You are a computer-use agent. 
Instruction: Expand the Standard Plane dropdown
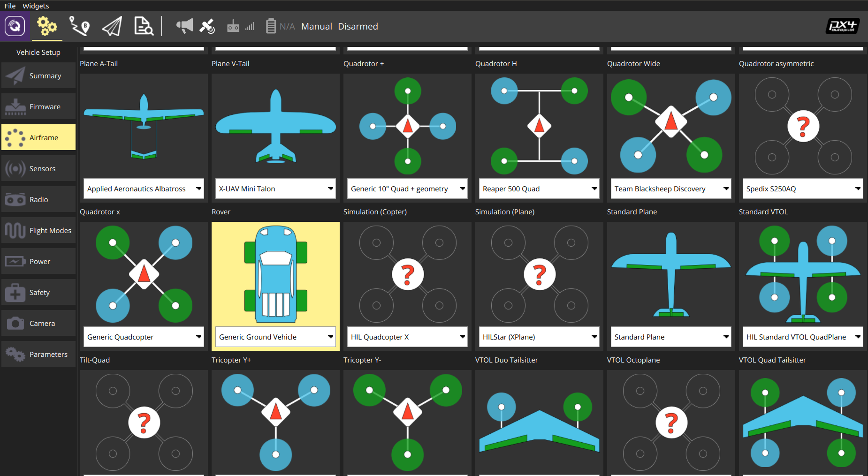tap(671, 337)
